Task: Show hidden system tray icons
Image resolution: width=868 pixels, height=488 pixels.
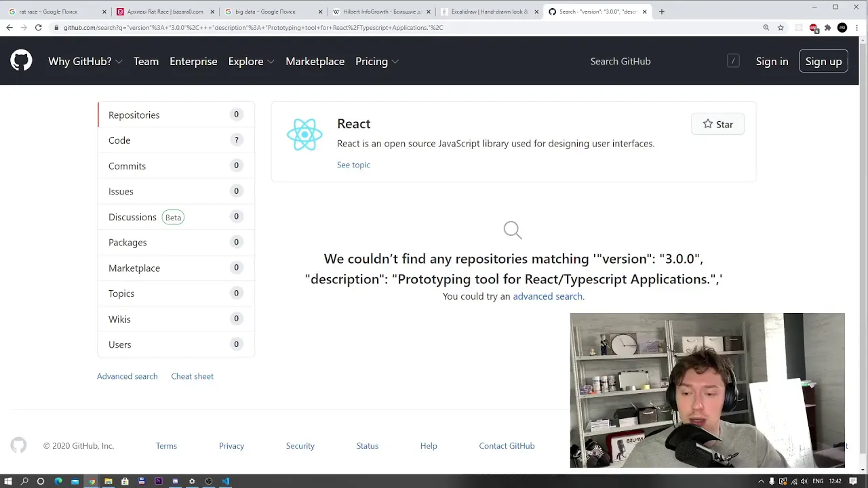Action: pyautogui.click(x=760, y=481)
